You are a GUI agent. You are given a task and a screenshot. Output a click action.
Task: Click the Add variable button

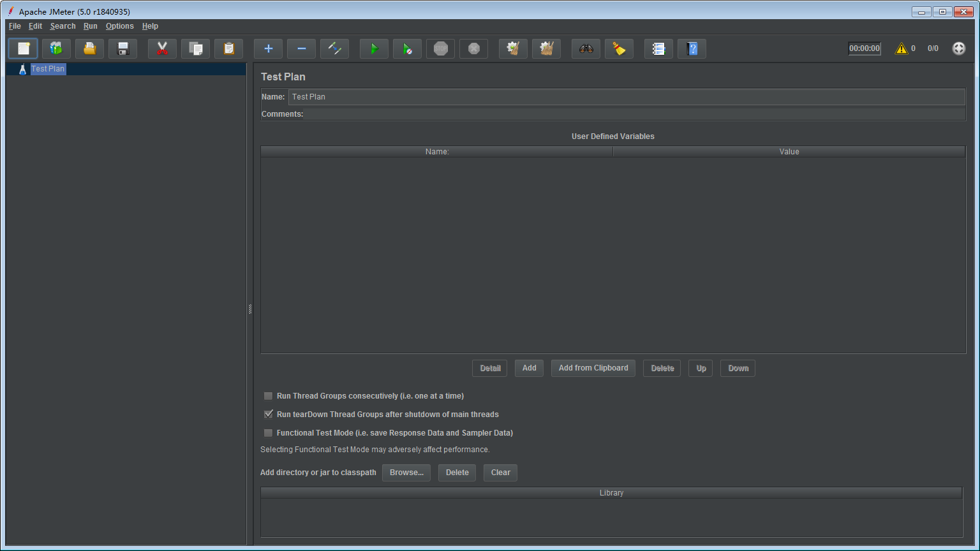pos(530,368)
